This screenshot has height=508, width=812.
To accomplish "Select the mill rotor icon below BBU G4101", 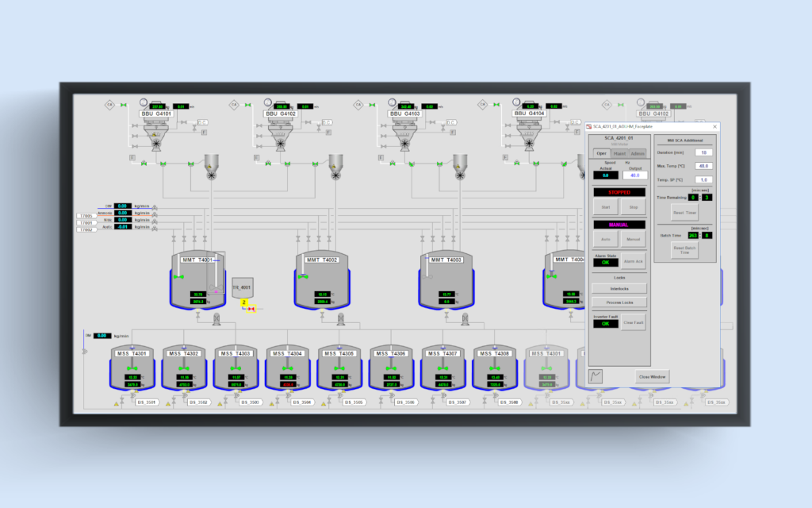I will click(x=156, y=144).
